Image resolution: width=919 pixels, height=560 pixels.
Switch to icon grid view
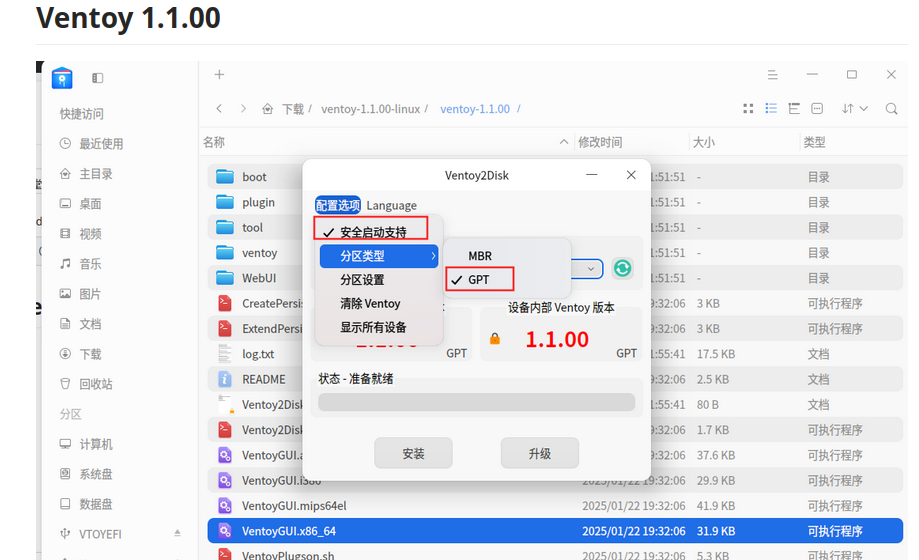coord(748,108)
